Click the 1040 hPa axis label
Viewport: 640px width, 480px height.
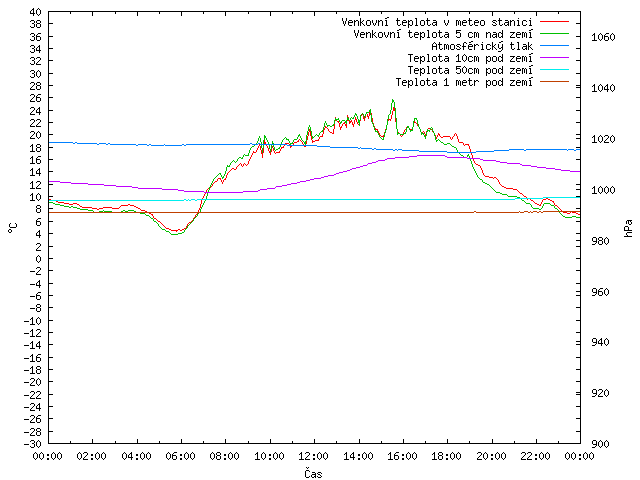pos(603,88)
